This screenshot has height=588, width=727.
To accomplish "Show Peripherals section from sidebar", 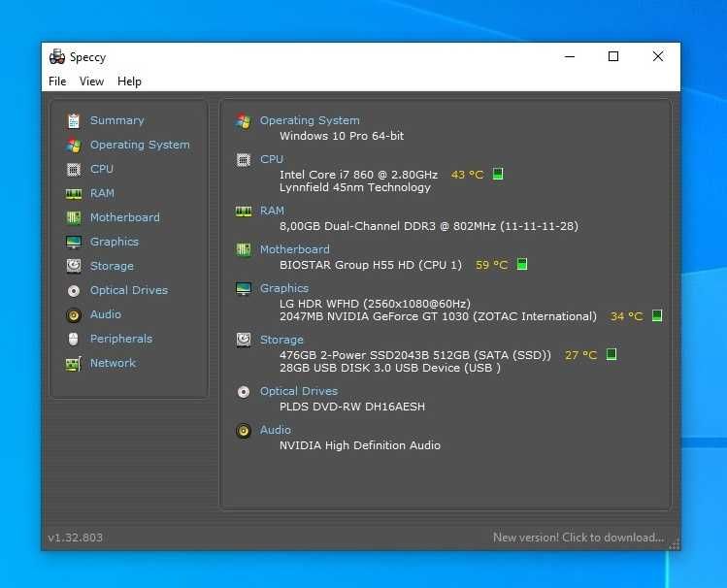I will pyautogui.click(x=121, y=339).
